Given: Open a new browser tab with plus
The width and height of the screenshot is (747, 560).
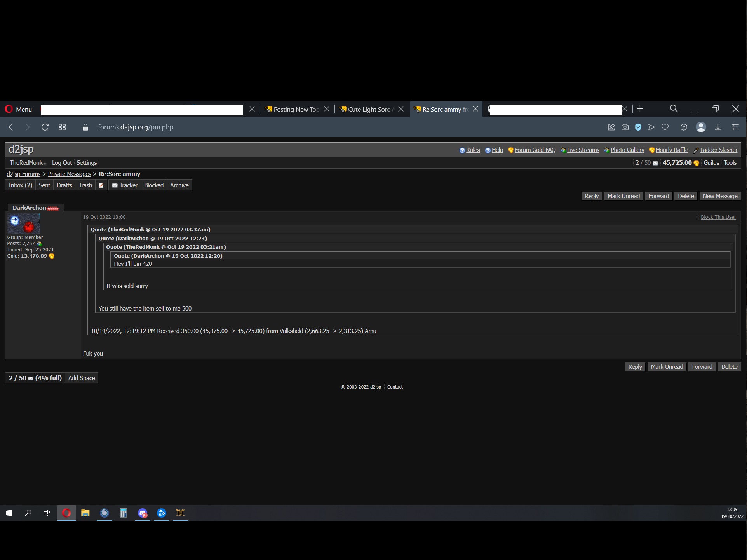Looking at the screenshot, I should 640,109.
